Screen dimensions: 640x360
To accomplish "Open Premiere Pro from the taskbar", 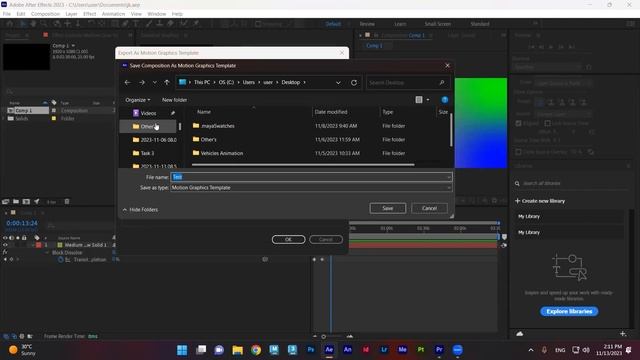I will pos(439,350).
